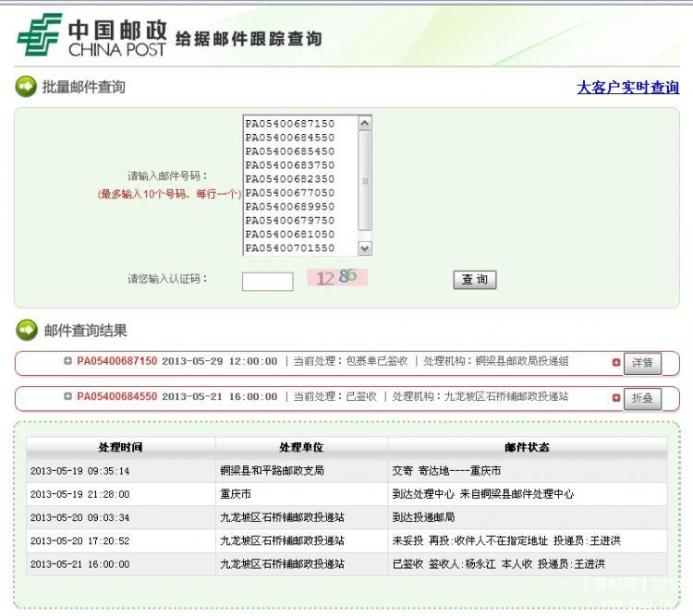693x616 pixels.
Task: Click the 处理时间 column header
Action: click(121, 447)
